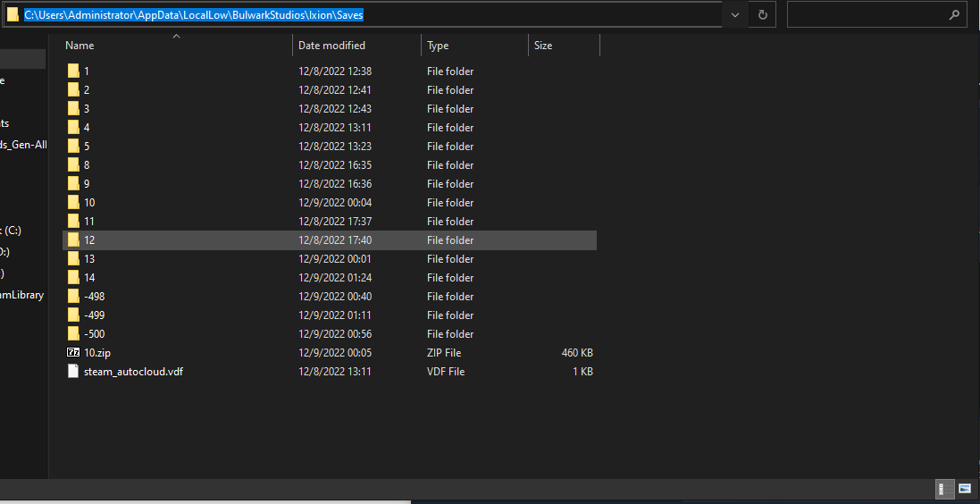Switch to large thumbnails view icon
Screen dimensions: 980x504
click(x=965, y=489)
